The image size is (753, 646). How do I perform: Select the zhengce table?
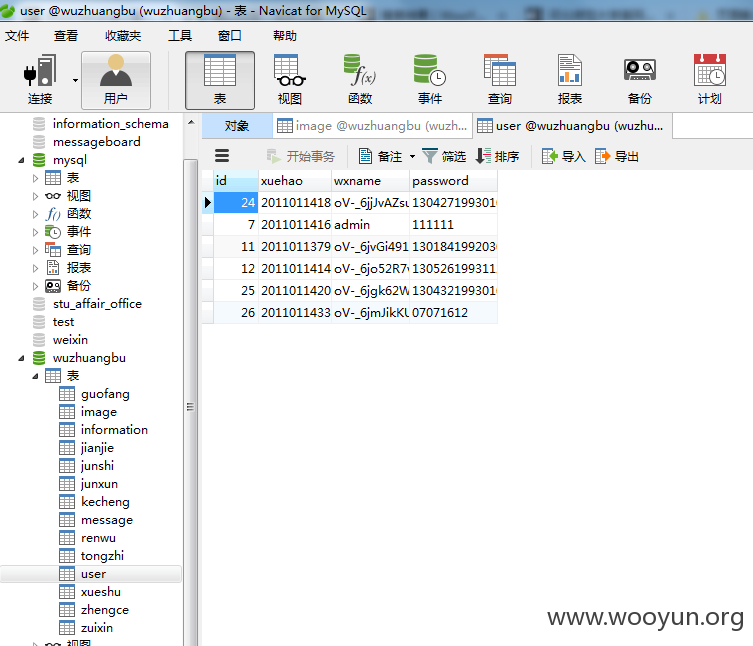pos(105,610)
